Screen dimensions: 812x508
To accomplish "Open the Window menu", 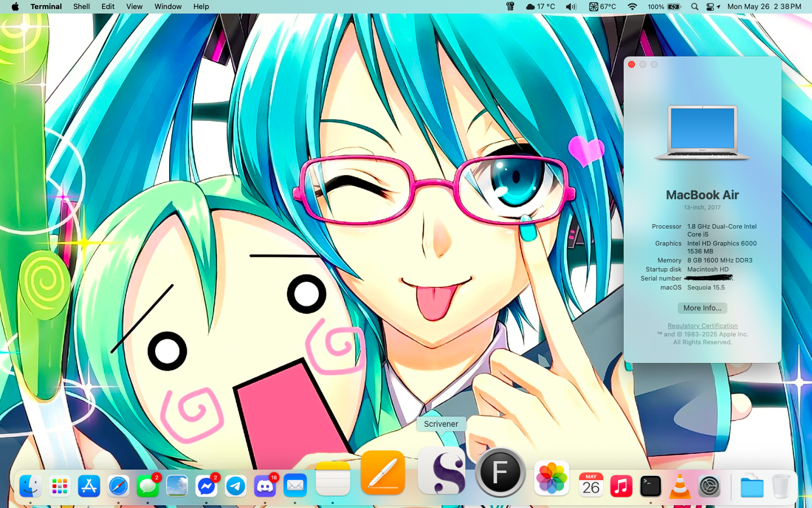I will (168, 7).
